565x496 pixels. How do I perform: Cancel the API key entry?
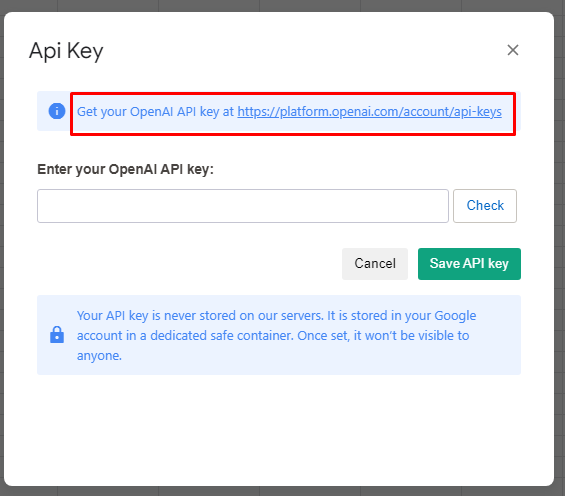375,264
